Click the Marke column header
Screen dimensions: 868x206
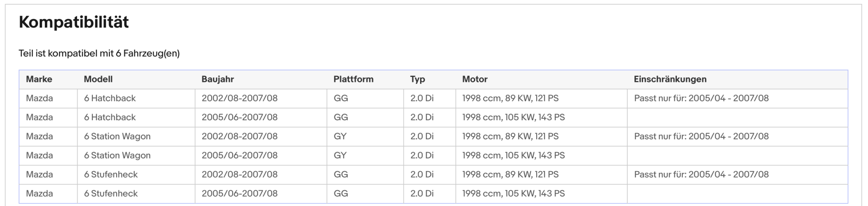pos(39,79)
